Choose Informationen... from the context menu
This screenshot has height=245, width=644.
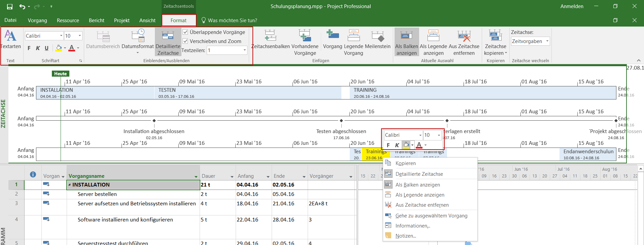pyautogui.click(x=412, y=226)
